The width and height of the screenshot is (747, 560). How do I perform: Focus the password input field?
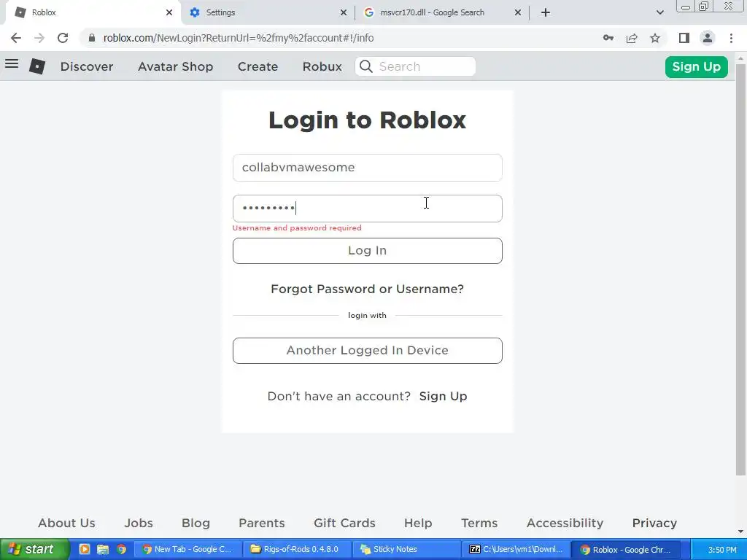click(x=368, y=209)
